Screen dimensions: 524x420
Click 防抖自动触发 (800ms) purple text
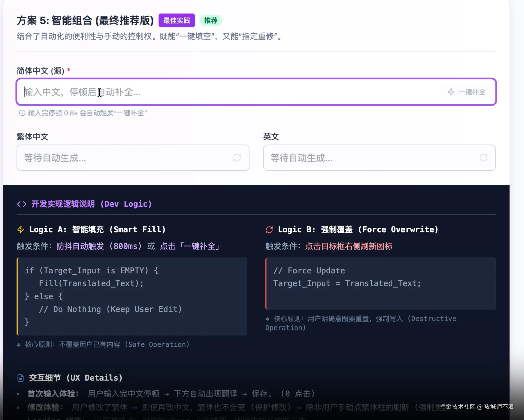click(99, 246)
